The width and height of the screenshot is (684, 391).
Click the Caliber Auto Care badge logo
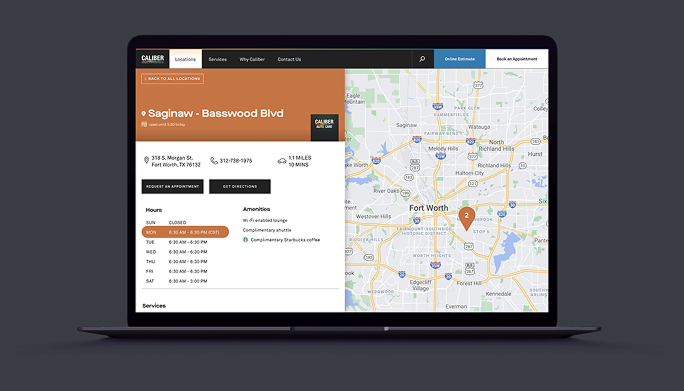click(x=324, y=127)
